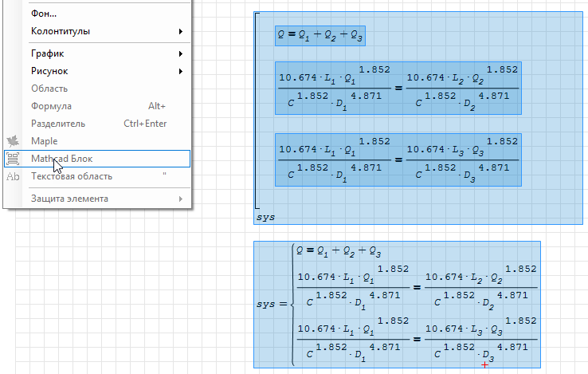Screen dimensions: 588x374
Task: Click the top block equation containing L3 and D3
Action: point(398,159)
